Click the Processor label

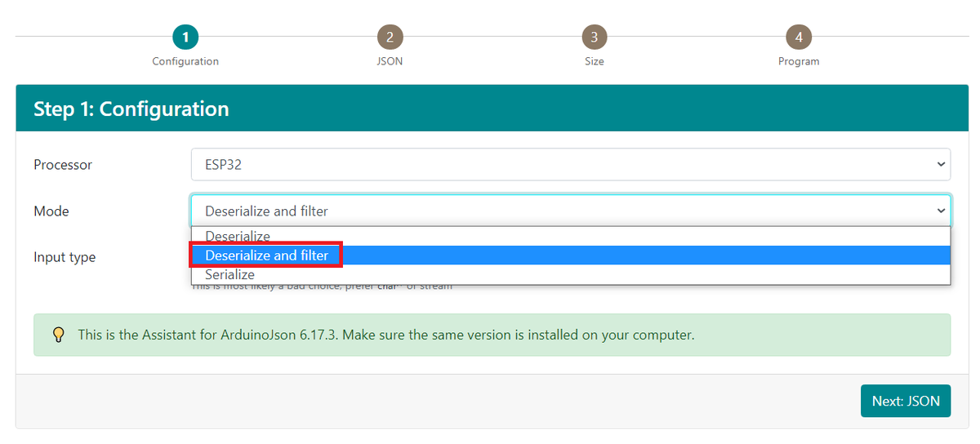coord(63,164)
